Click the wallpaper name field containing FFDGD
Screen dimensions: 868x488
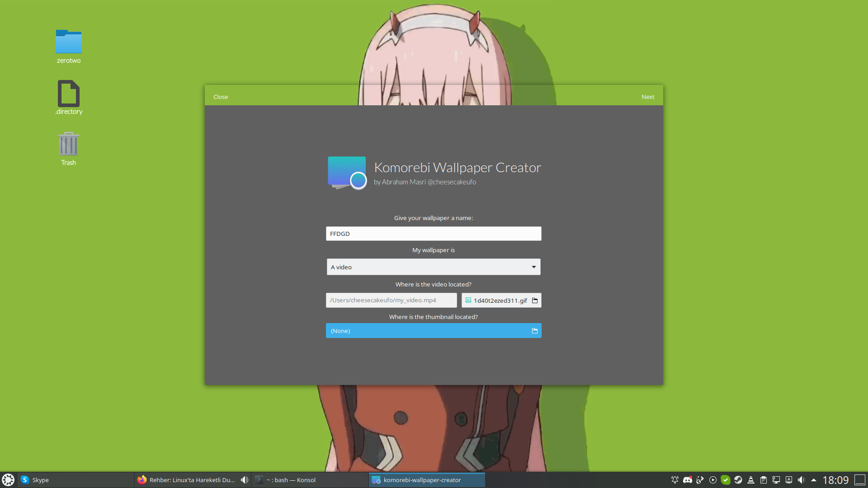point(433,234)
